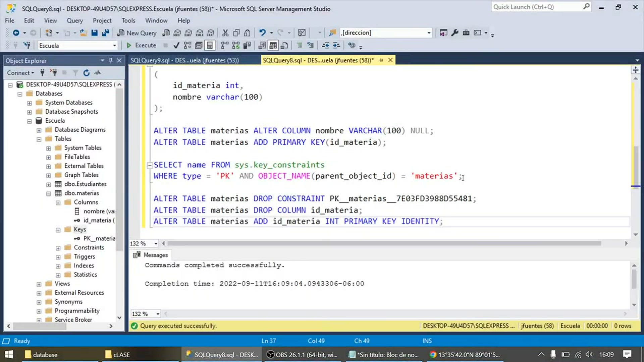Click the DAX query icon
Image resolution: width=644 pixels, height=362 pixels.
click(x=210, y=33)
